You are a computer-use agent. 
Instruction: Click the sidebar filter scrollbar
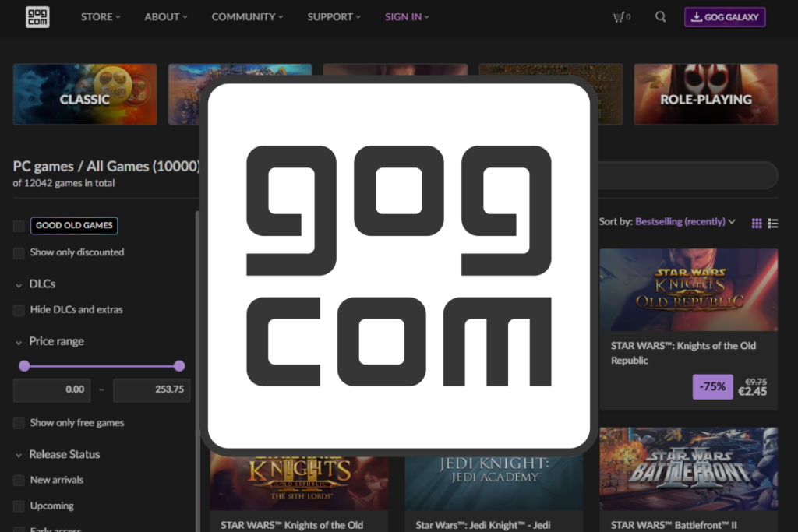tap(197, 372)
